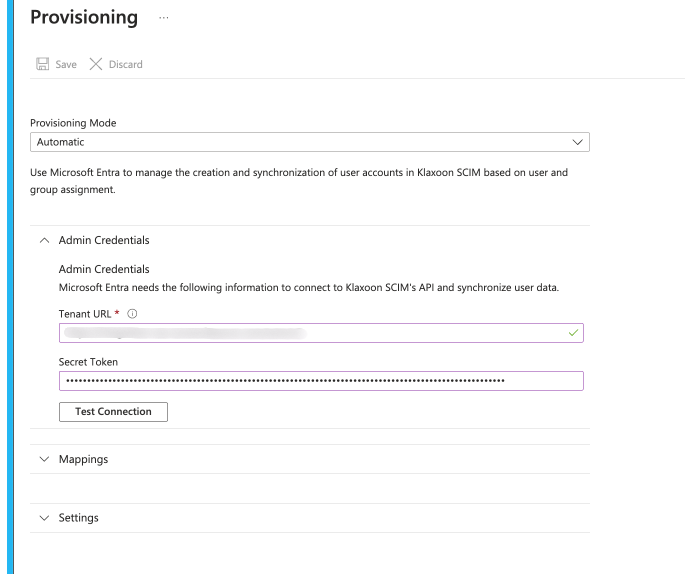Click the Provisioning page heading
This screenshot has width=685, height=574.
point(84,18)
